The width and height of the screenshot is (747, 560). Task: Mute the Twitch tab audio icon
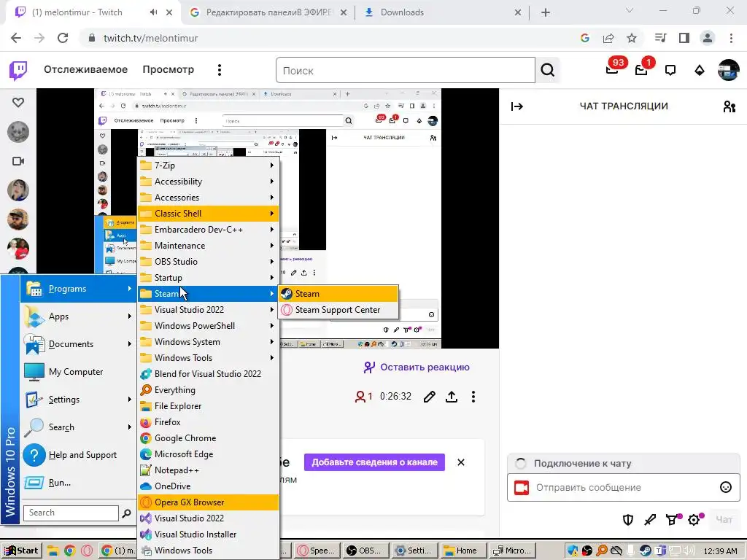pos(153,12)
